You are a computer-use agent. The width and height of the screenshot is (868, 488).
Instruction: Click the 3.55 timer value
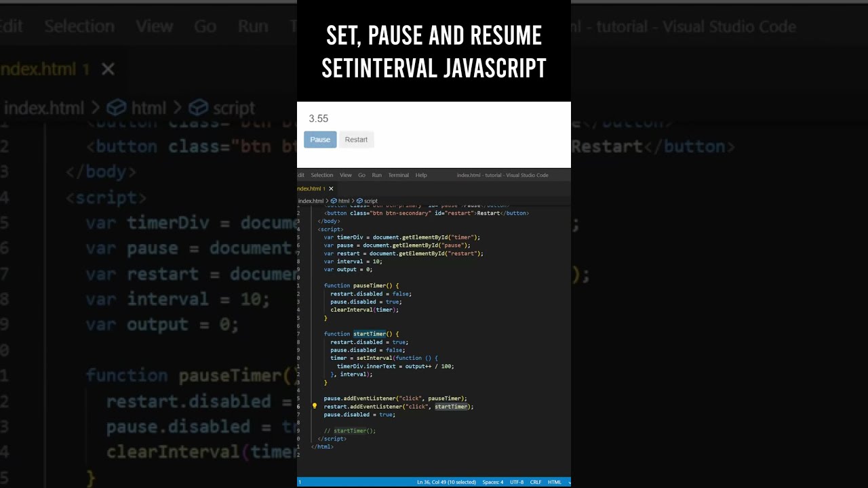point(319,119)
